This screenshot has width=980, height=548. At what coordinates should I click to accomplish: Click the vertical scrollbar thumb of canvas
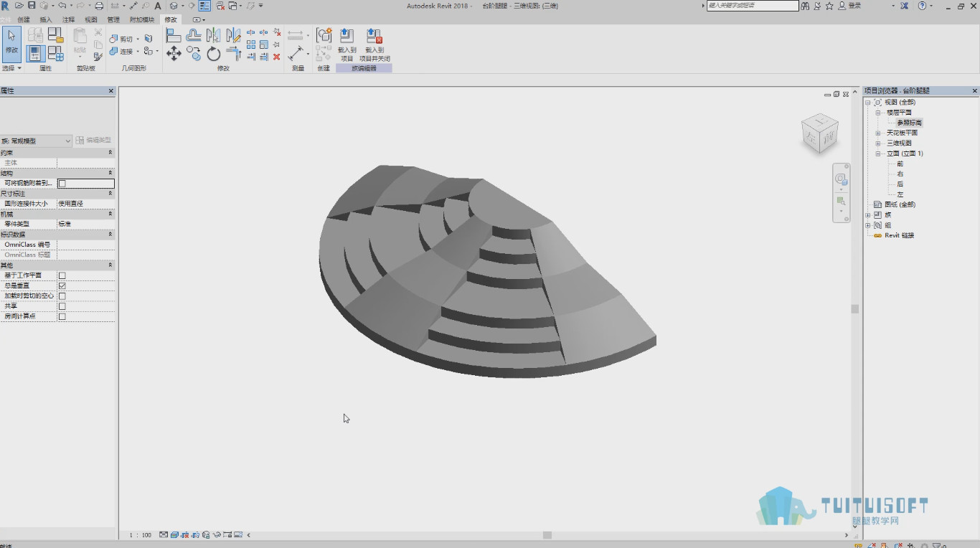854,309
